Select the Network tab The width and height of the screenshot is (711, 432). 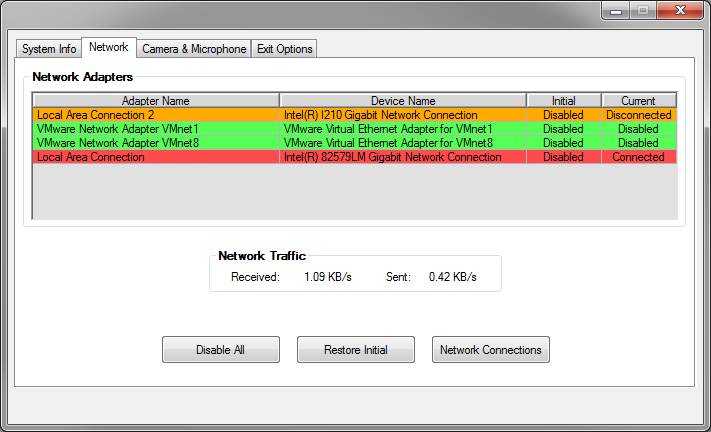(x=109, y=47)
